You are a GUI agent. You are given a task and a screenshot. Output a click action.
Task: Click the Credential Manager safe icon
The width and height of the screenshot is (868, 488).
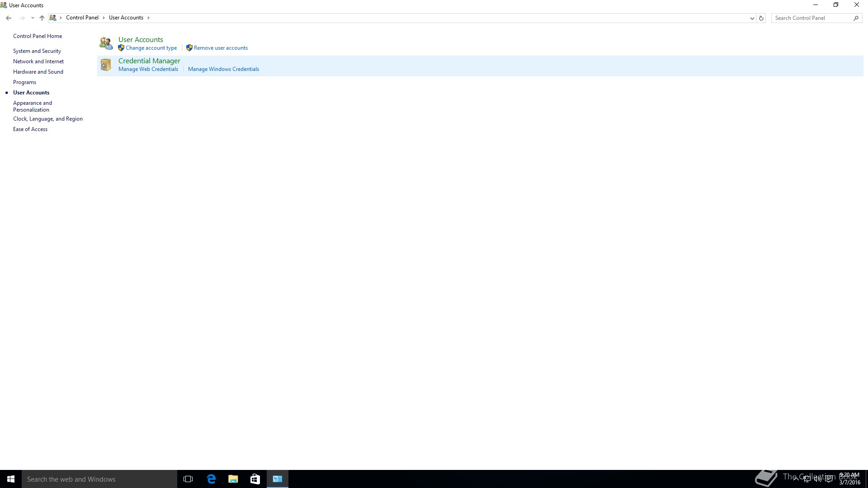(x=106, y=65)
